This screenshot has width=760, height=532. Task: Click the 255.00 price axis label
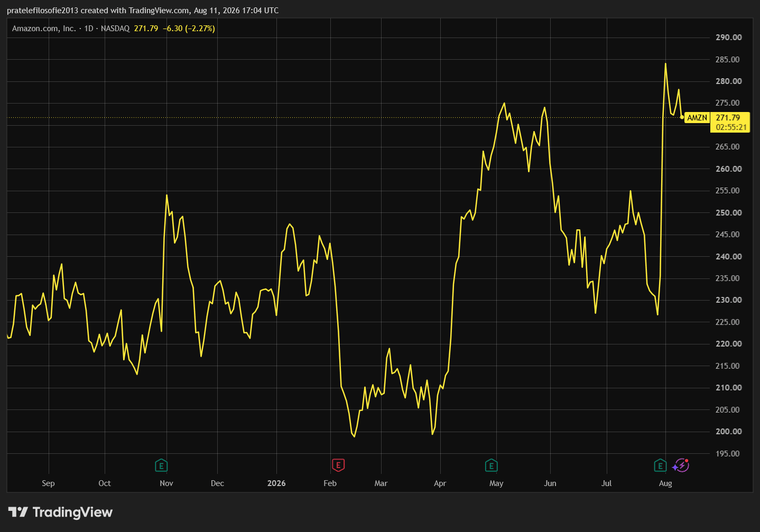point(728,191)
